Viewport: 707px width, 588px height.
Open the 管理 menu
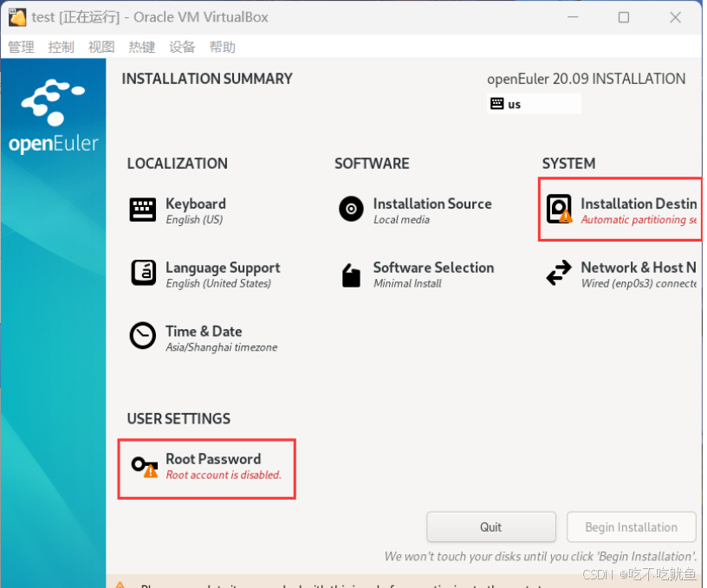point(21,47)
